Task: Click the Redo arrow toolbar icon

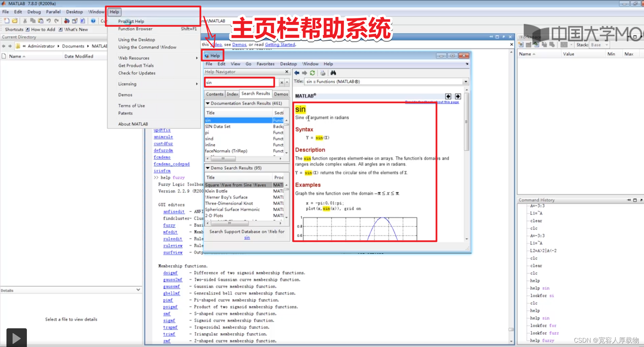Action: [56, 21]
